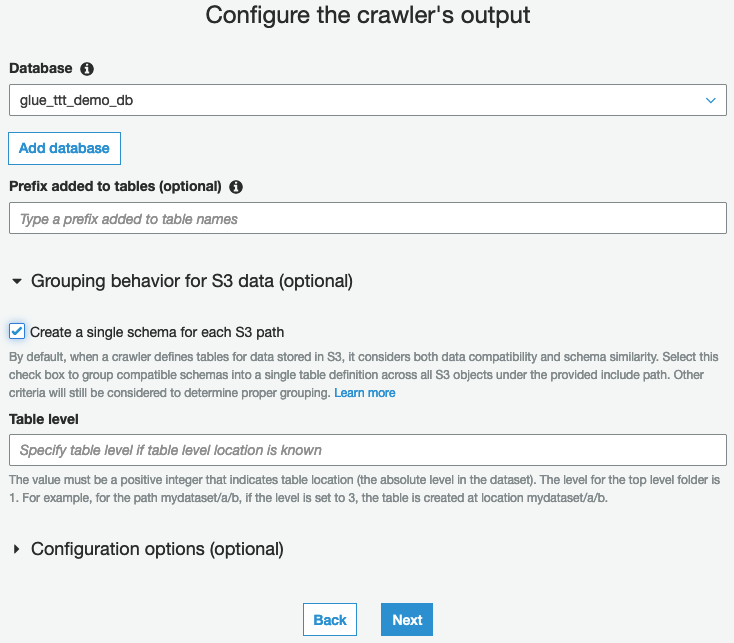Open the glue_ttt_demo_db database dropdown
Viewport: 734px width, 643px height.
pyautogui.click(x=367, y=100)
